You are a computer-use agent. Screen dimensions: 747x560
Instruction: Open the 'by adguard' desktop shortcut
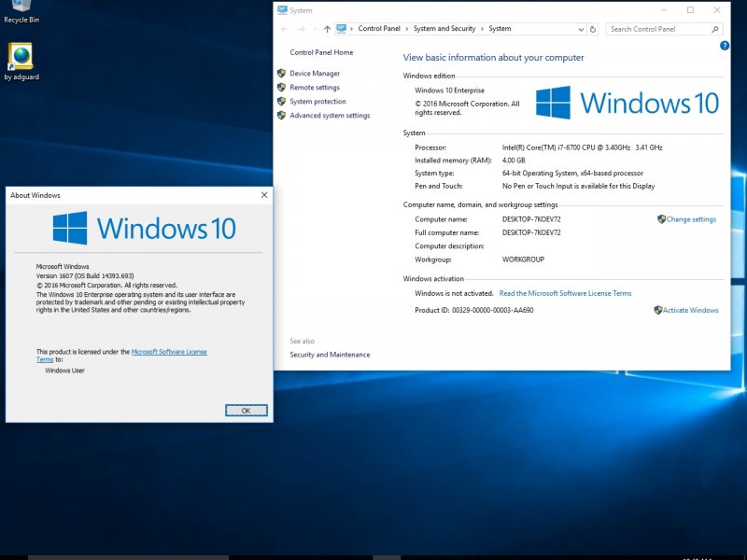(x=21, y=62)
